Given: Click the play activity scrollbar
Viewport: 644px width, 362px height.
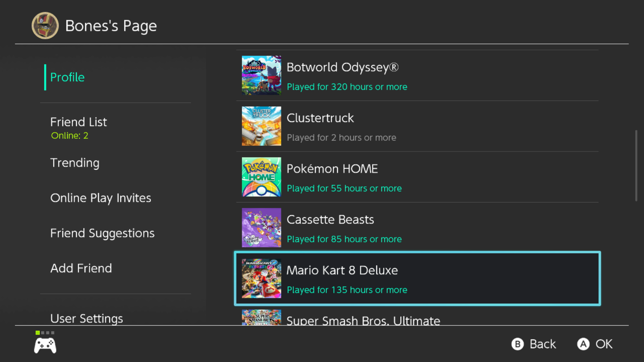Looking at the screenshot, I should click(636, 166).
